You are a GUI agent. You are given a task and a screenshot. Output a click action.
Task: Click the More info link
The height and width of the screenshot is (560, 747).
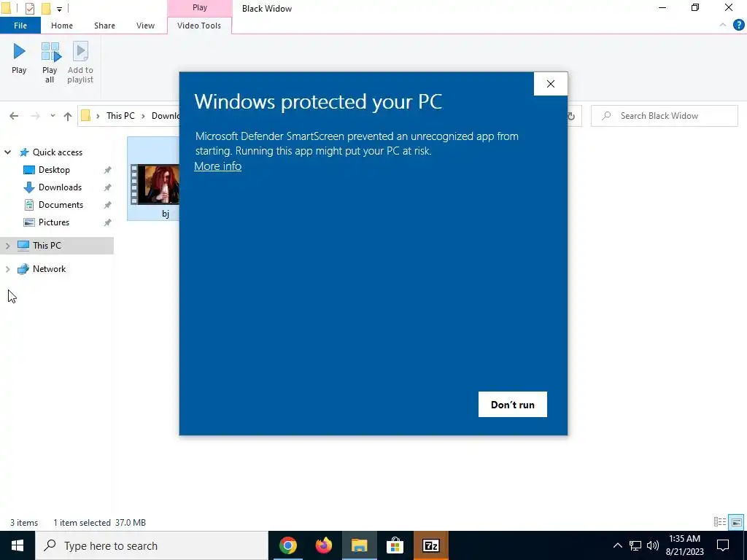pos(217,166)
